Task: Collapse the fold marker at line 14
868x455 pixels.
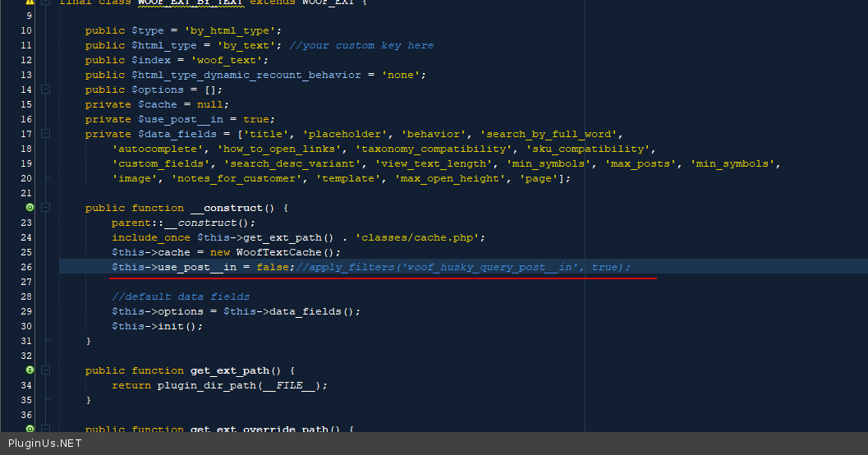Action: 46,90
